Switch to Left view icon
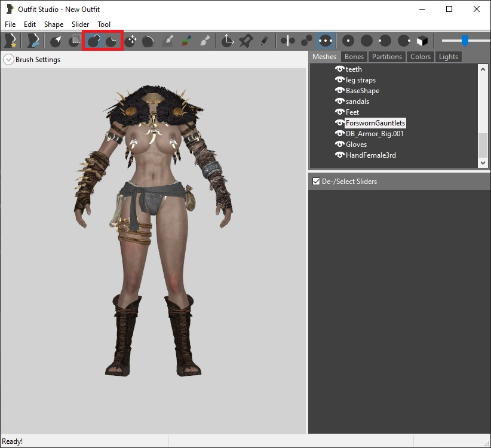Viewport: 491px width, 448px height. click(385, 41)
